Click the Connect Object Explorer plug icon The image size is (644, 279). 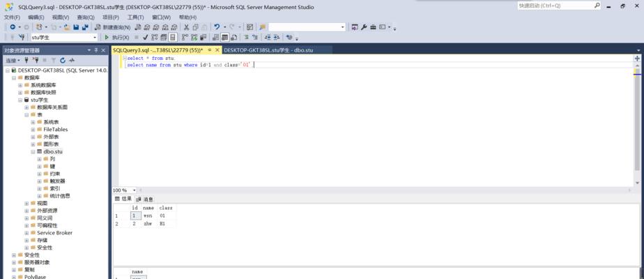[26, 61]
